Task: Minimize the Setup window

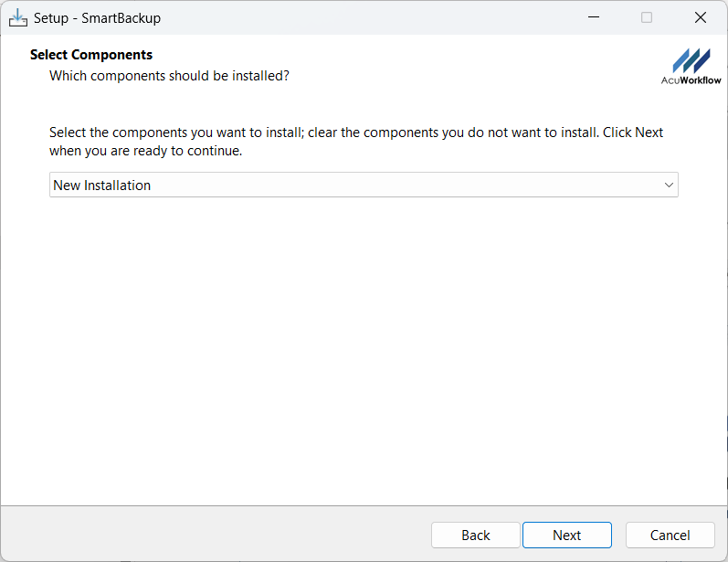Action: tap(593, 17)
